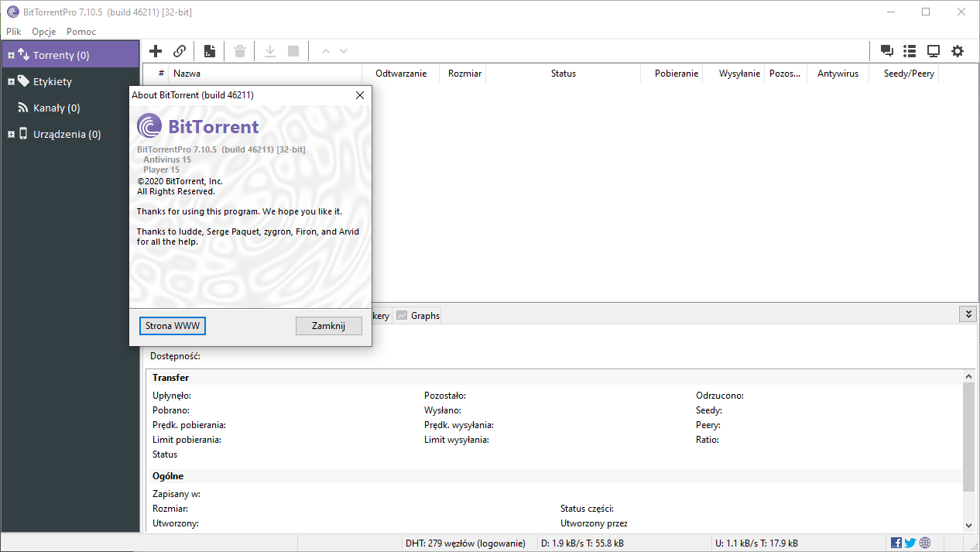Image resolution: width=980 pixels, height=552 pixels.
Task: Select Torrenty (0) in the sidebar
Action: click(x=70, y=55)
